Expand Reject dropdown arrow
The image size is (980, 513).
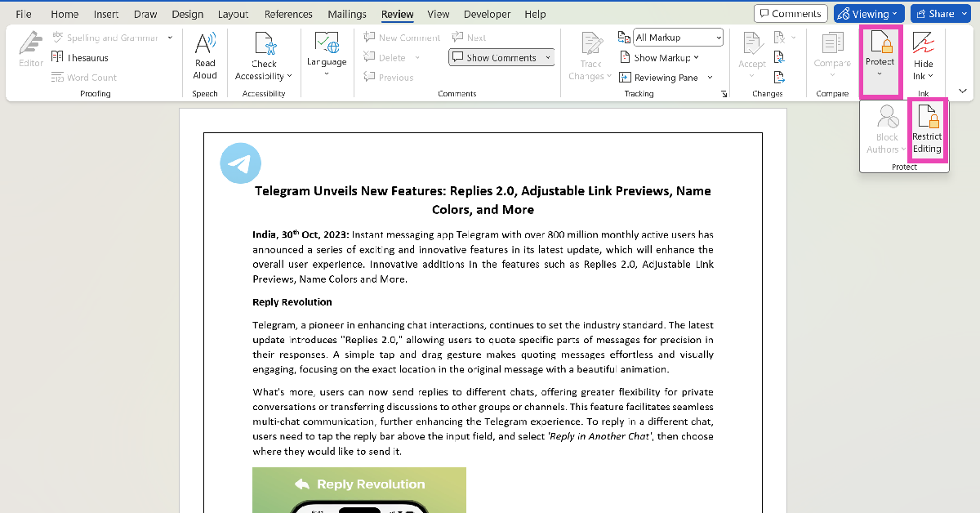tap(793, 38)
